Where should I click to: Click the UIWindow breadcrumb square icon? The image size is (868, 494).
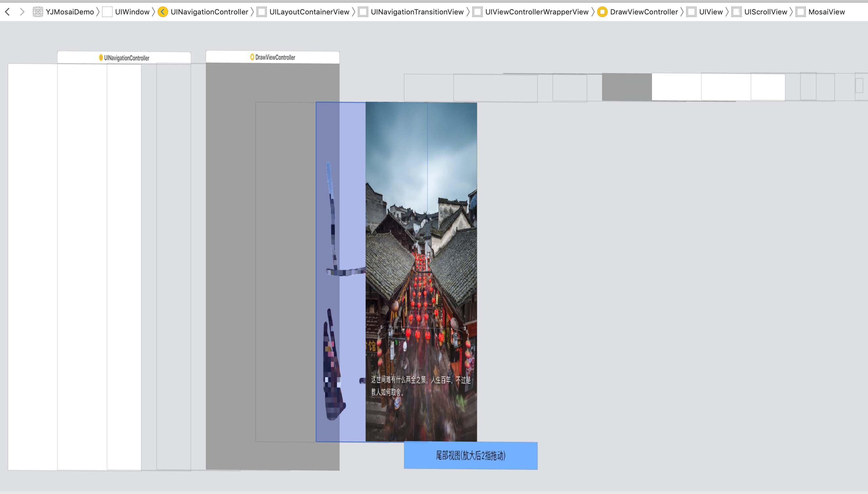[107, 12]
